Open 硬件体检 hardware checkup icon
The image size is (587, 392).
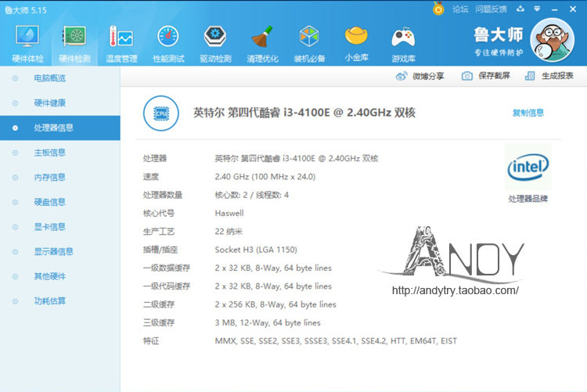[x=27, y=43]
